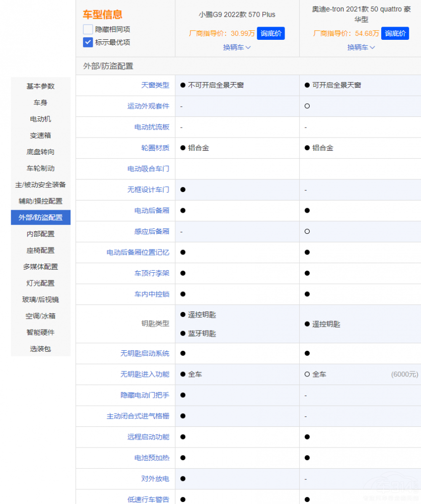
Task: Select 选装包 in the left sidebar
Action: pyautogui.click(x=40, y=349)
